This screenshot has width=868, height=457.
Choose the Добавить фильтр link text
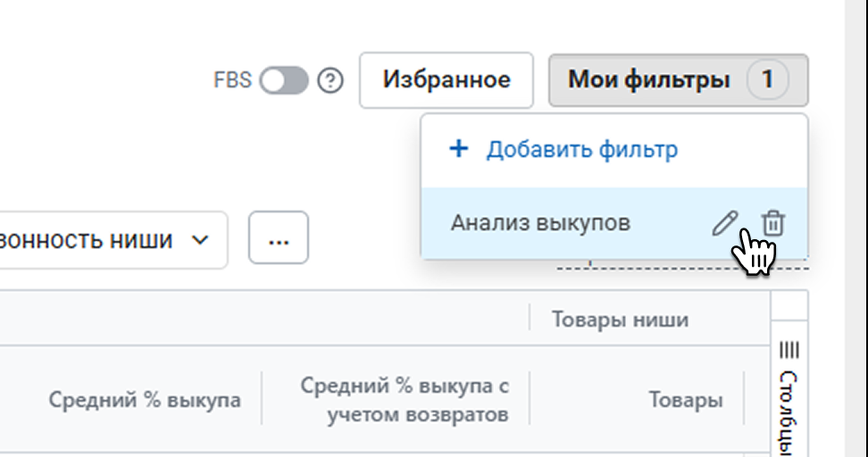point(582,149)
